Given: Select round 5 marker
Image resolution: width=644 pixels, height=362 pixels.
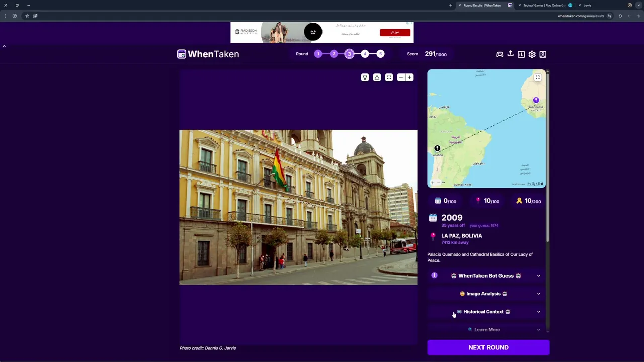Looking at the screenshot, I should click(380, 54).
